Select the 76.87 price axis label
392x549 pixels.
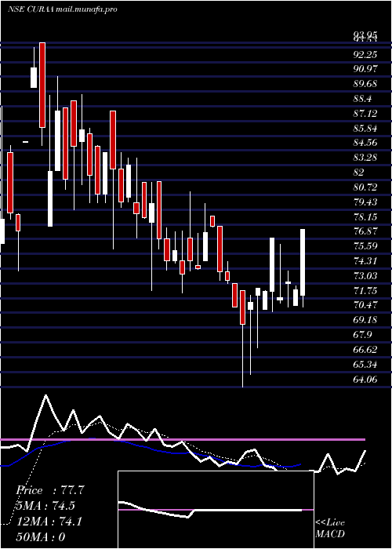(365, 231)
